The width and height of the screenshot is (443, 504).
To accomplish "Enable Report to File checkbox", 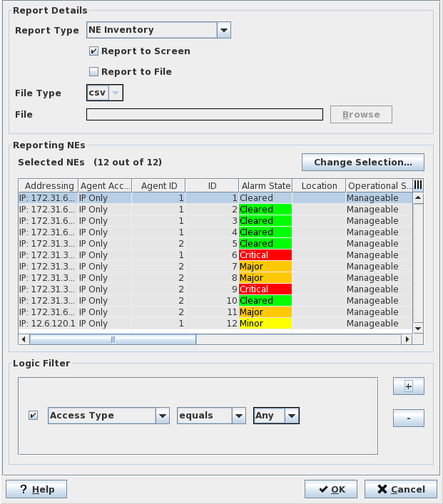I will [x=93, y=72].
